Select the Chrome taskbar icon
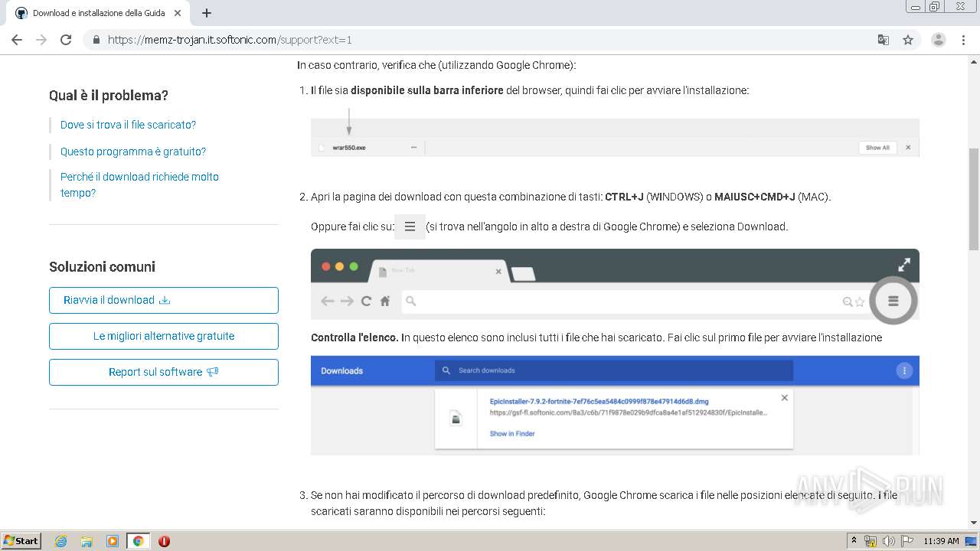This screenshot has height=551, width=980. tap(138, 541)
